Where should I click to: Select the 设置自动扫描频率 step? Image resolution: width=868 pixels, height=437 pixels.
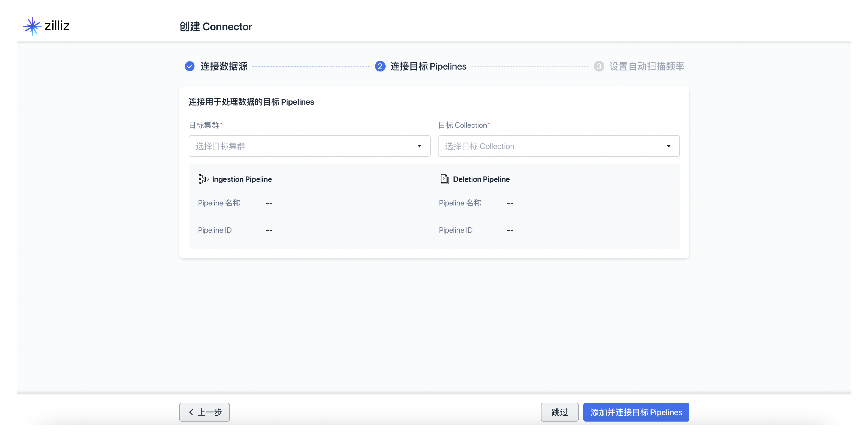[647, 66]
